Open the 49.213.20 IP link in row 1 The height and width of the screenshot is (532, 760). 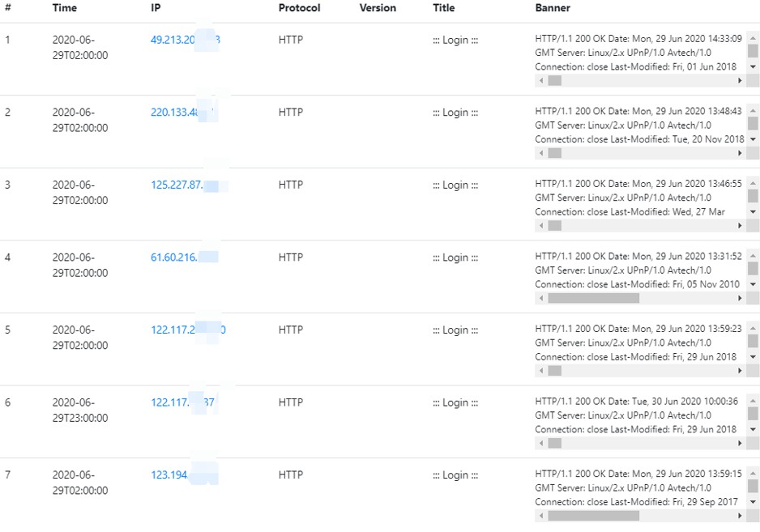click(x=173, y=40)
